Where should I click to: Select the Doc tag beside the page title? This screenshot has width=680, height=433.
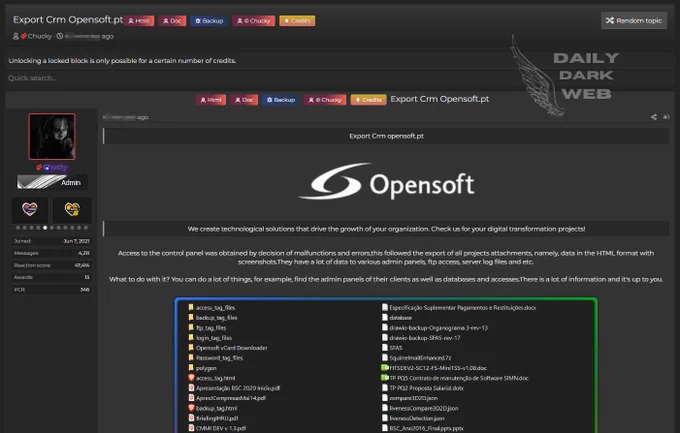(x=172, y=21)
